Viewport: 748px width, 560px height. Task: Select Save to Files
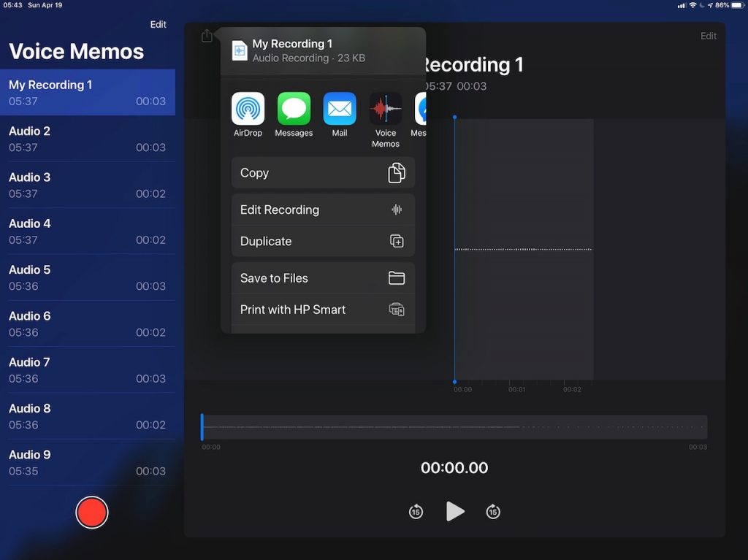click(x=323, y=278)
